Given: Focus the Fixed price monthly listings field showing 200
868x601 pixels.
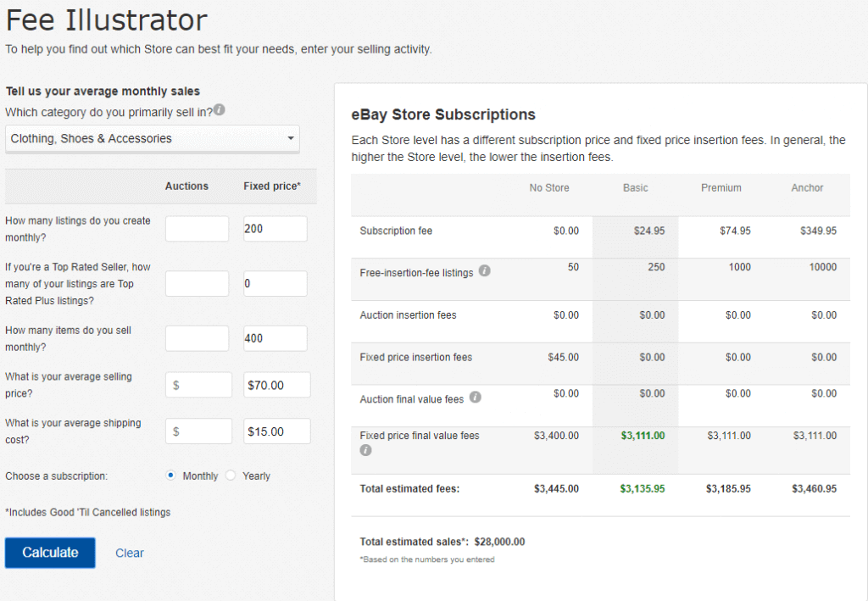Looking at the screenshot, I should tap(275, 229).
